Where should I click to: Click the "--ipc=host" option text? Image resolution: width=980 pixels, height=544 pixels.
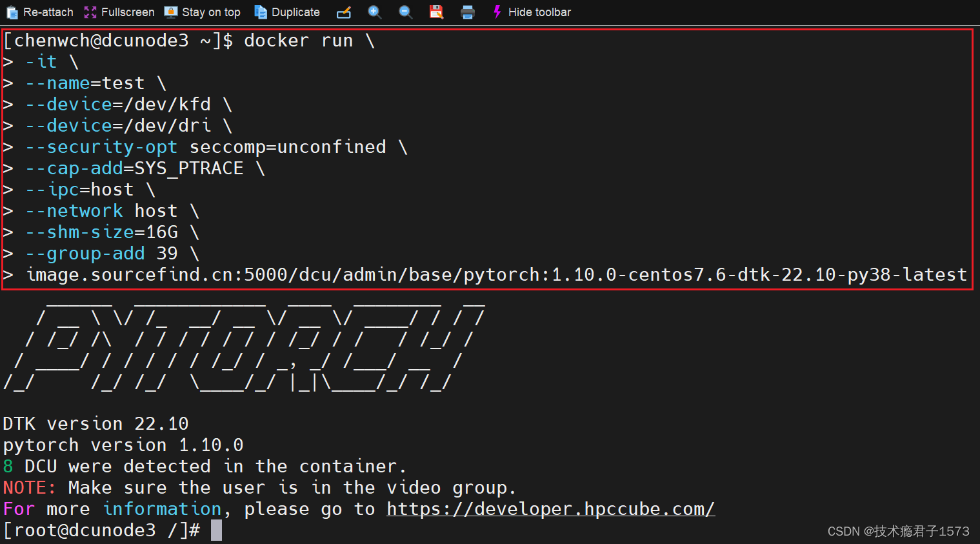[x=79, y=190]
